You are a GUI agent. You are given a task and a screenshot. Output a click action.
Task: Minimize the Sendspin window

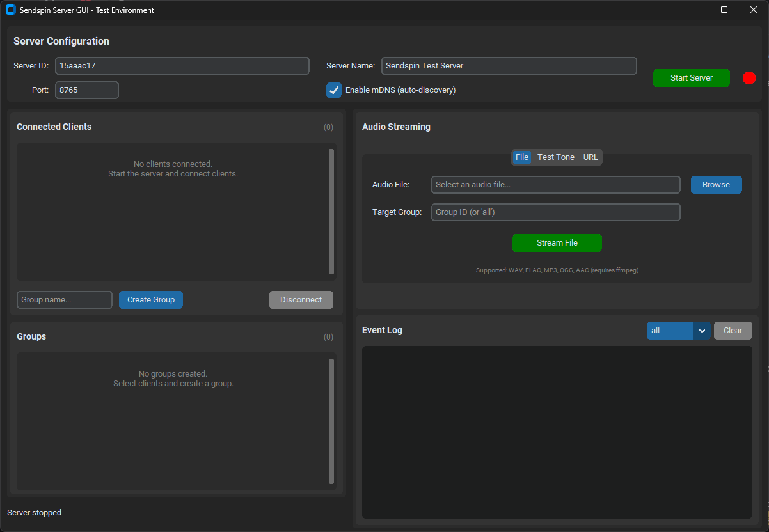(x=695, y=10)
